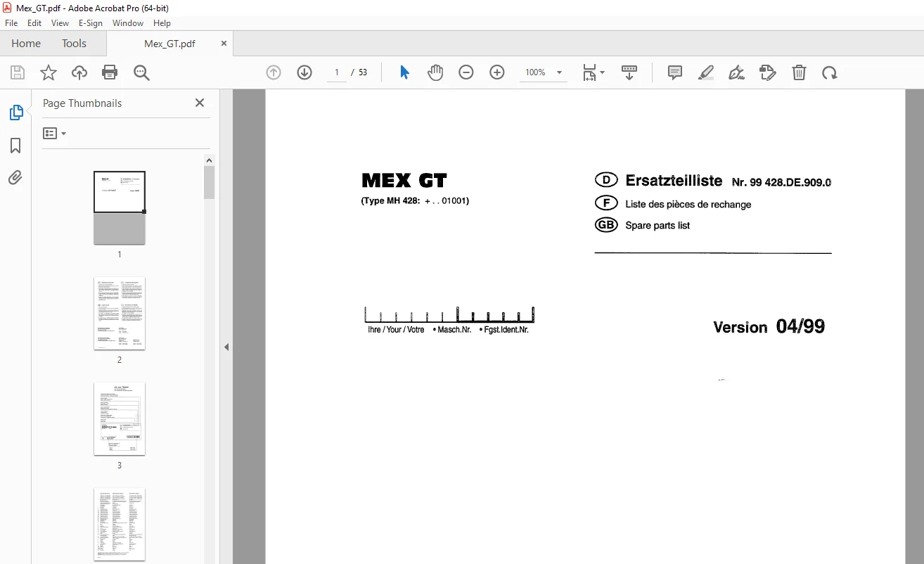Image resolution: width=924 pixels, height=564 pixels.
Task: Click the 'Page Thumbnails' panel title
Action: tap(82, 103)
